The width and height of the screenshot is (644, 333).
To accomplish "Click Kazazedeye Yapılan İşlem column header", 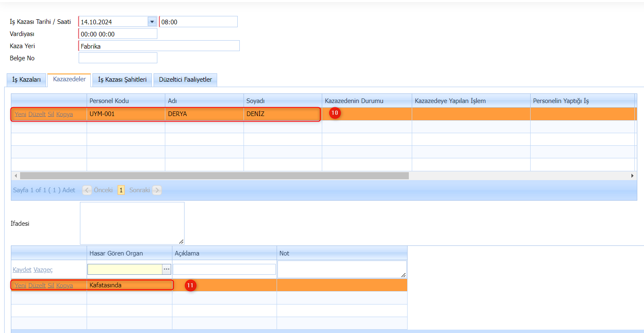I will [471, 101].
